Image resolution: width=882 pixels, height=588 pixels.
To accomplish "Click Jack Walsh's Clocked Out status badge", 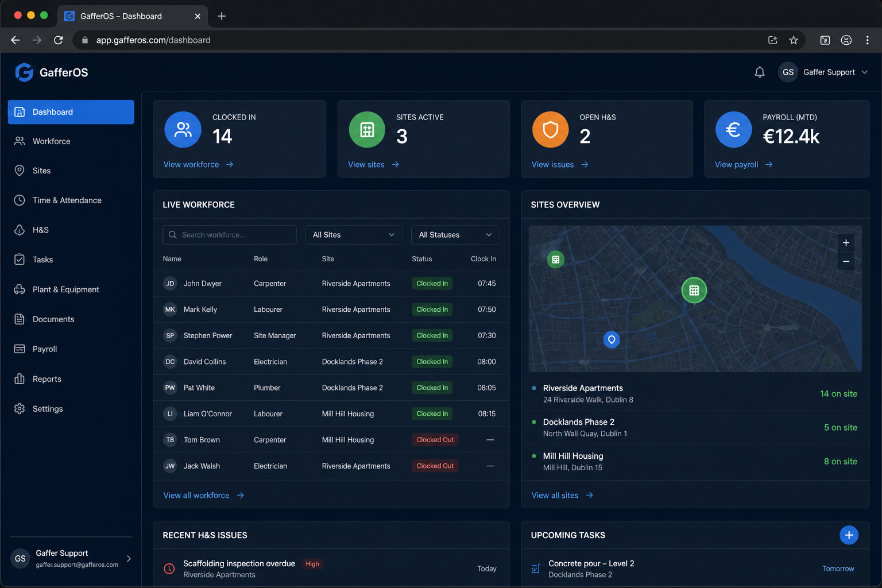I will (435, 466).
